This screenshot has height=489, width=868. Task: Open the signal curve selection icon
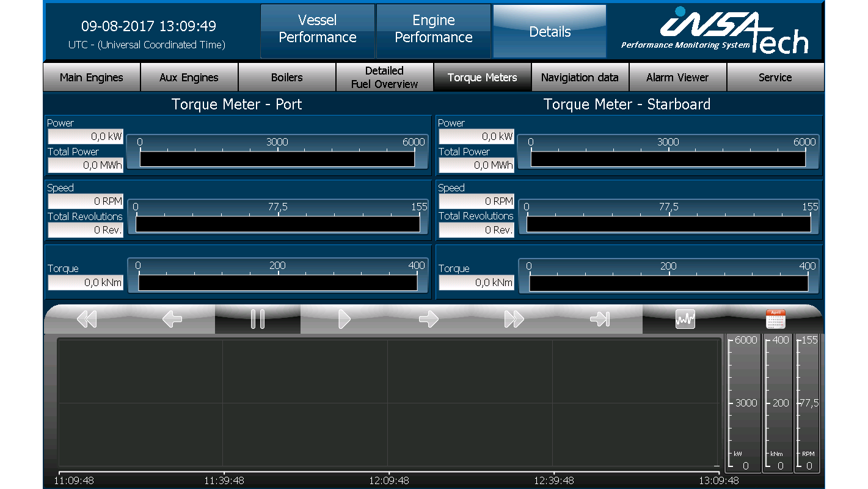point(685,318)
